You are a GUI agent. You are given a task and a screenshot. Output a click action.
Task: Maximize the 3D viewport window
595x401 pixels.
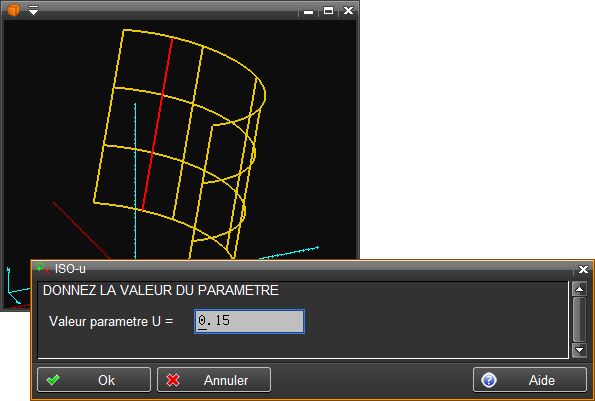329,11
